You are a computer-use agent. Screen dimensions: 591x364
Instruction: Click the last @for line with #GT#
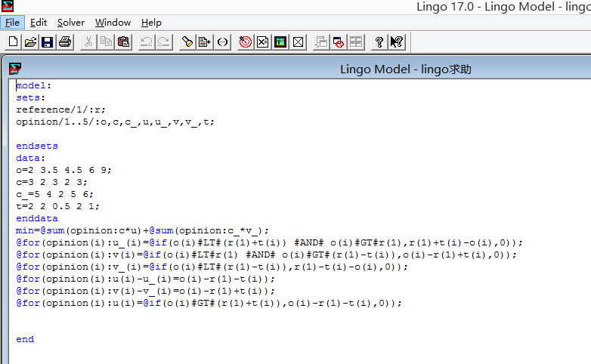pyautogui.click(x=209, y=303)
